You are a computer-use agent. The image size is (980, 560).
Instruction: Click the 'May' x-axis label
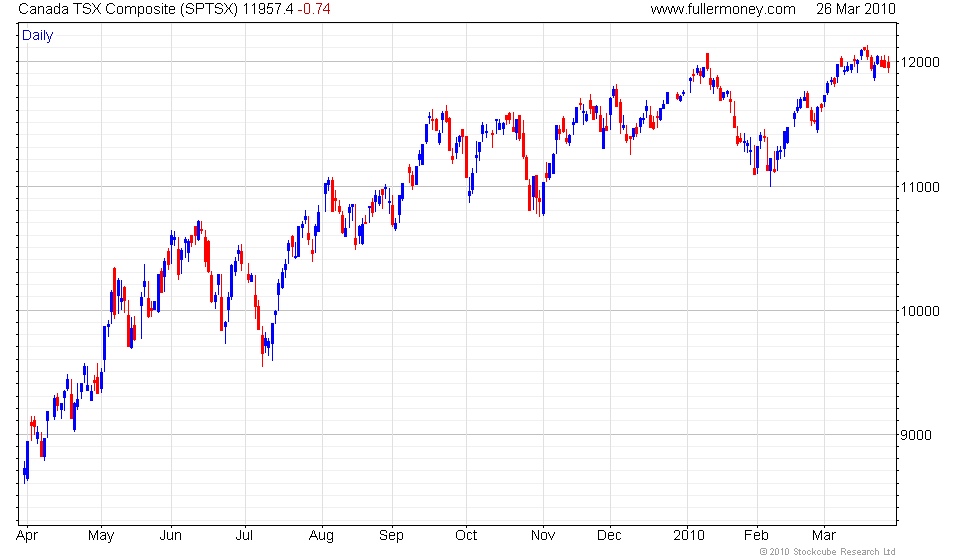(101, 536)
